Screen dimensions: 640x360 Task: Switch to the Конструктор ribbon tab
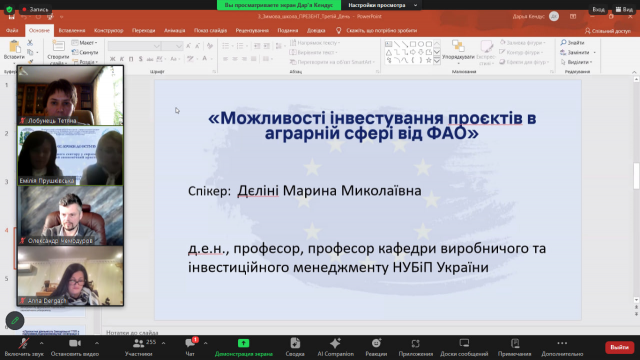[x=109, y=31]
